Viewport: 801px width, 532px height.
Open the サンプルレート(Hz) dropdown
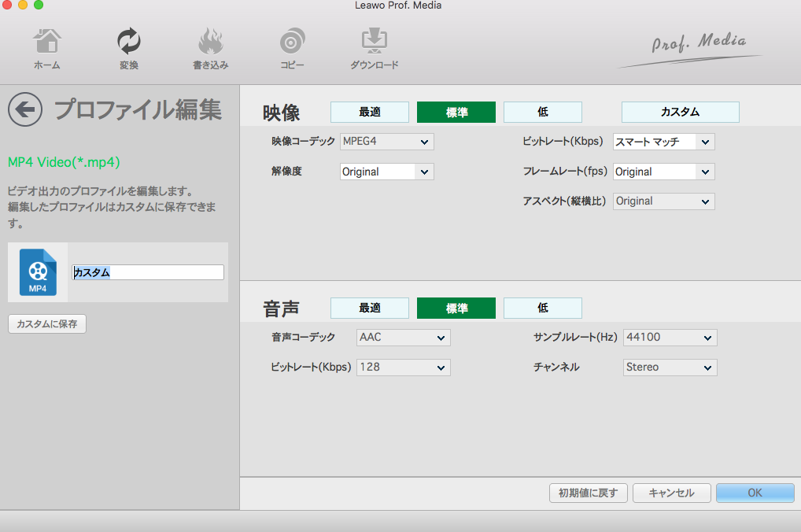pyautogui.click(x=670, y=337)
